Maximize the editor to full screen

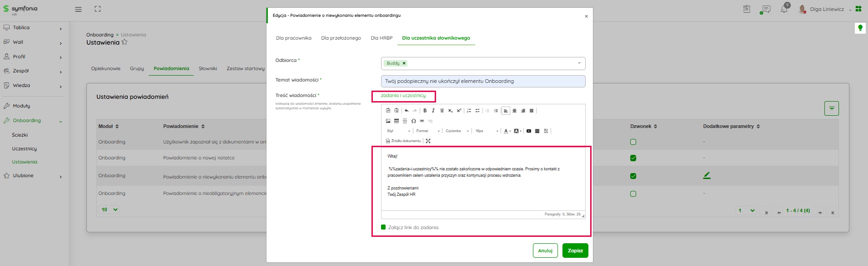coord(428,141)
